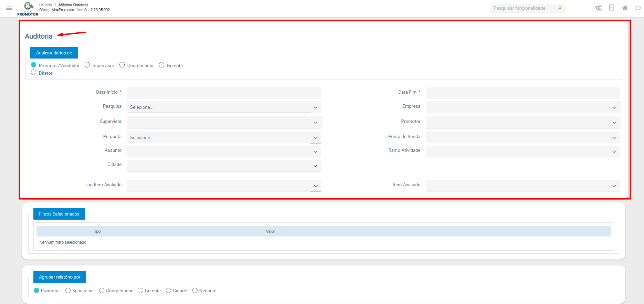Open the Item Avaliado dropdown
Screen dimensions: 644x304
click(523, 186)
